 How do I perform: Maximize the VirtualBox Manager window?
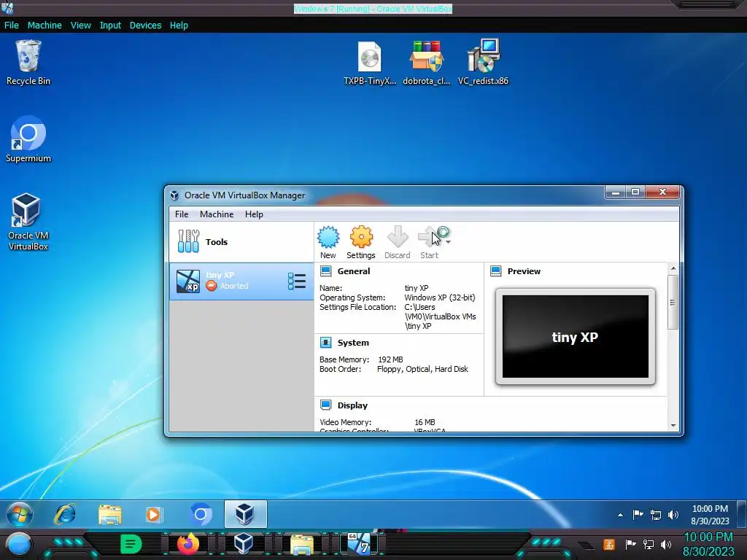point(635,192)
